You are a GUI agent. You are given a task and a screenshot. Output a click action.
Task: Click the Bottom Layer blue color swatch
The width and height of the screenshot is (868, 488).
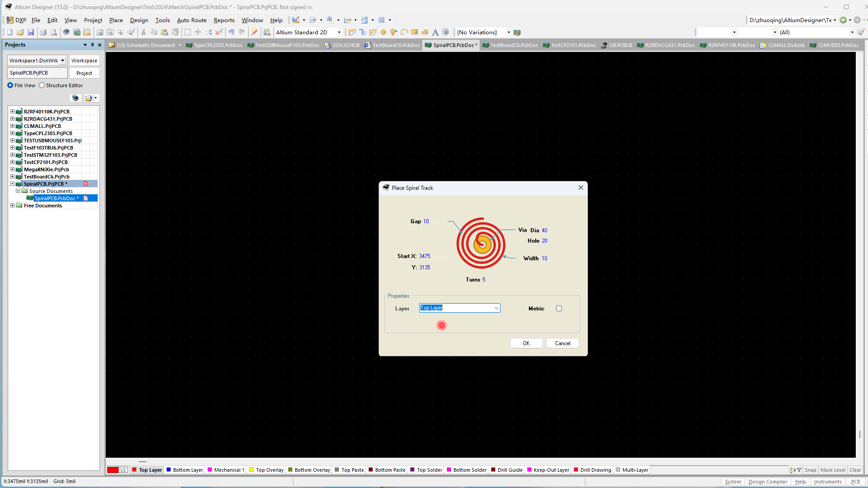[x=169, y=470]
